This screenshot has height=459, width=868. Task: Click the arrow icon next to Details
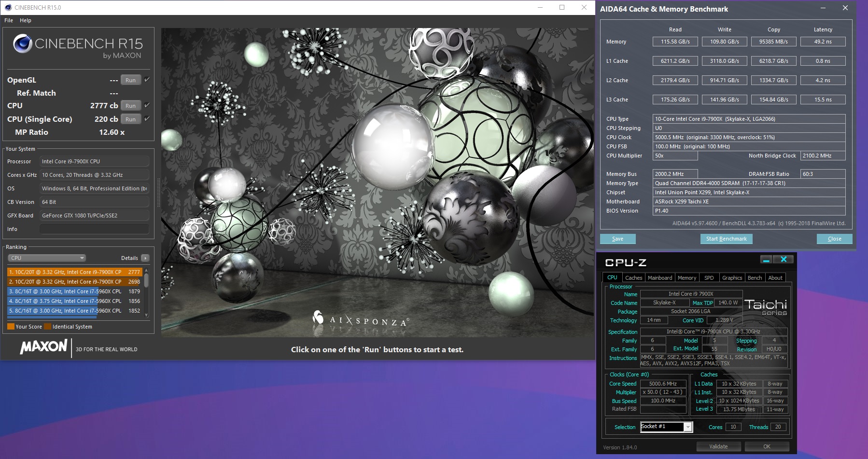(x=145, y=258)
